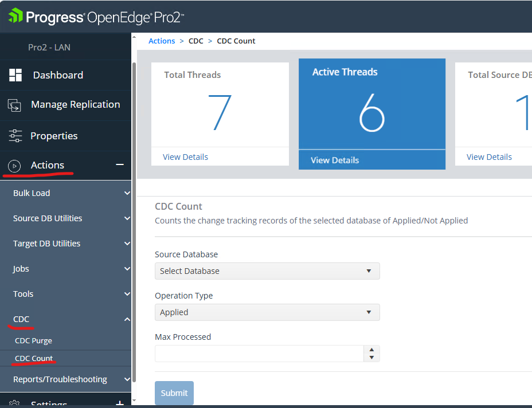Click the Total Threads card title
532x408 pixels.
[x=193, y=74]
